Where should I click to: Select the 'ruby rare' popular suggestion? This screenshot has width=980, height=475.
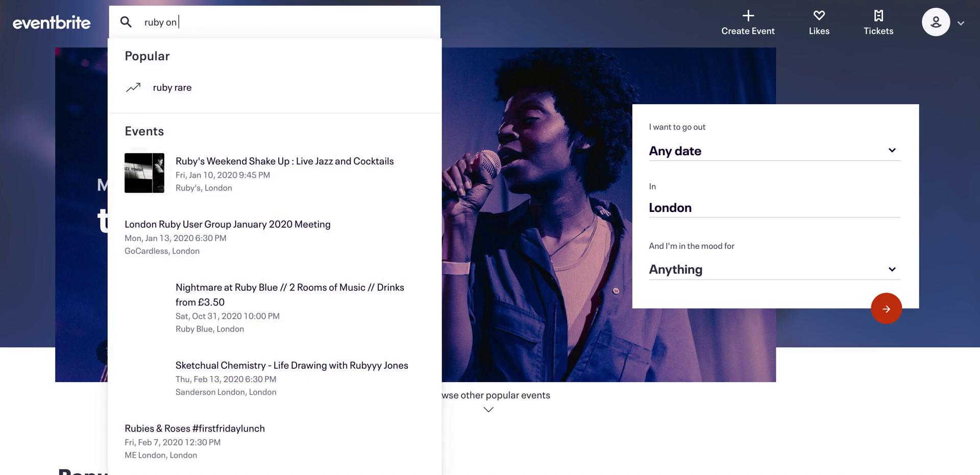click(172, 87)
